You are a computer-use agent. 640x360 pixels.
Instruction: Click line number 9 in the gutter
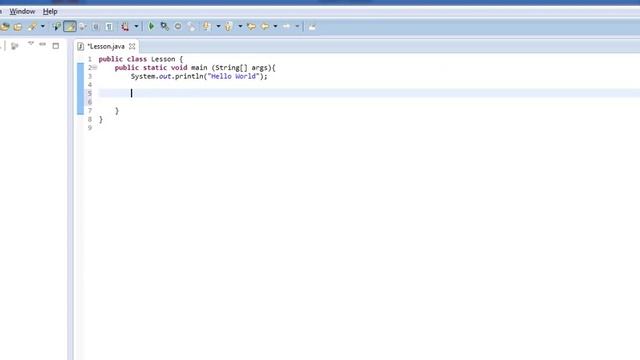pos(90,128)
